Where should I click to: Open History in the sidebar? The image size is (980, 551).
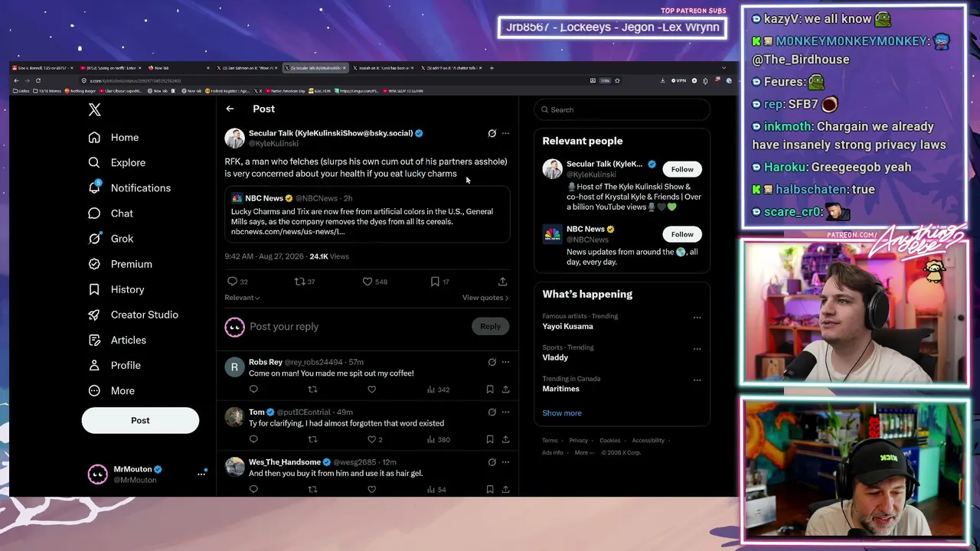(116, 289)
